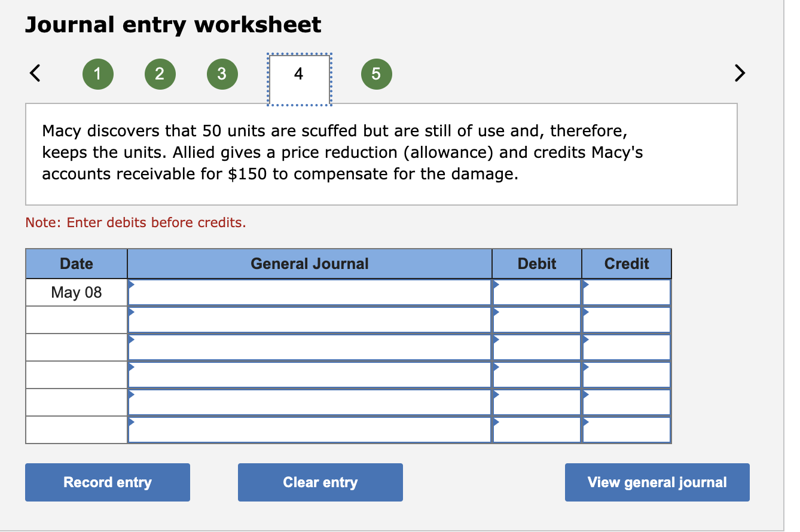Select the current step 4 tab
This screenshot has height=532, width=800.
tap(299, 79)
